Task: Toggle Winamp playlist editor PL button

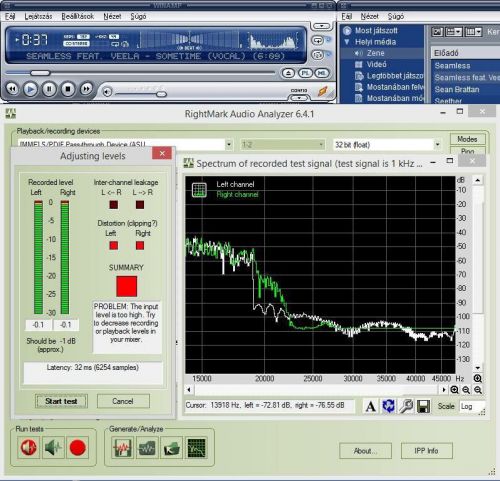Action: coord(305,73)
